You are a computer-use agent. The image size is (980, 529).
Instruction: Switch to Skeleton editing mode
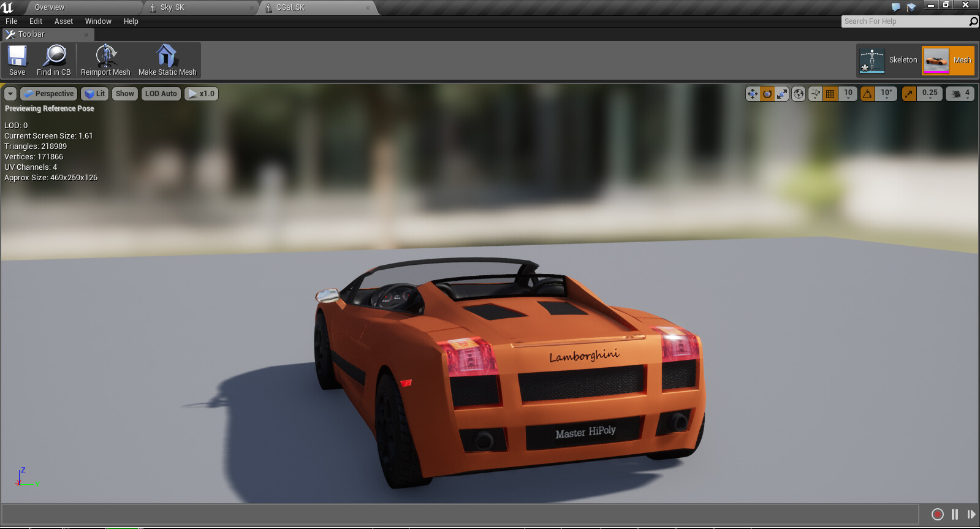[x=888, y=61]
